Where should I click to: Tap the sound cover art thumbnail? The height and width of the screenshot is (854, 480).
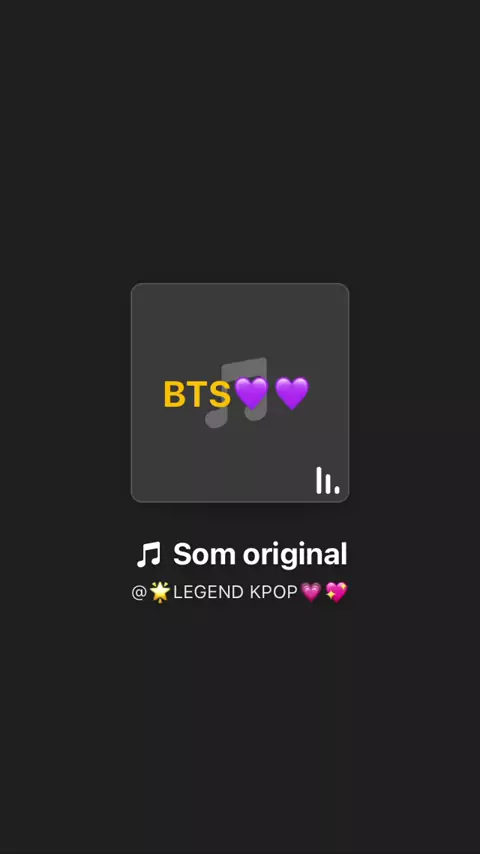[x=240, y=392]
